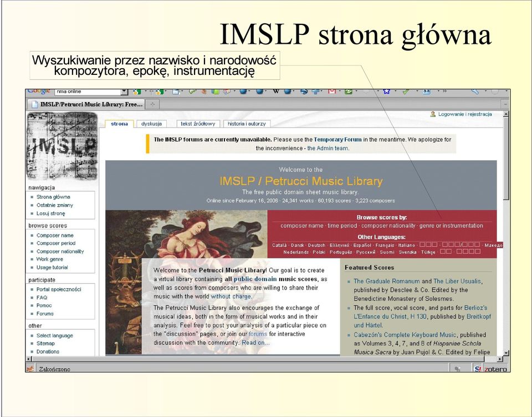Browse scores by composer name in red banner
The width and height of the screenshot is (532, 417).
tap(302, 226)
